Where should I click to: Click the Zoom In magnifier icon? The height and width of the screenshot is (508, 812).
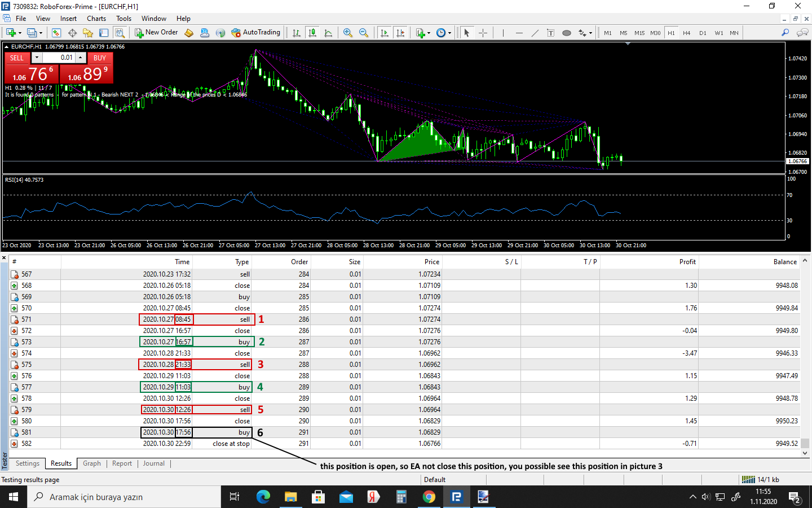(348, 33)
